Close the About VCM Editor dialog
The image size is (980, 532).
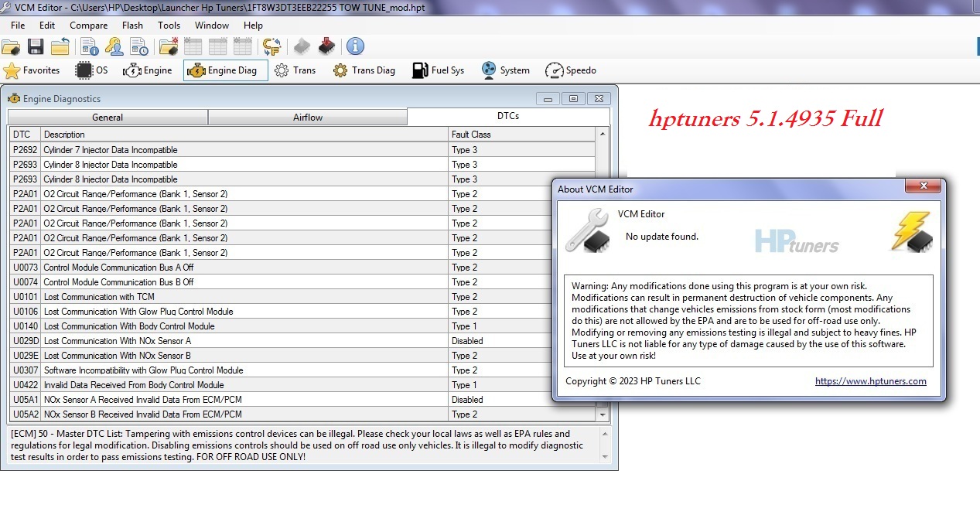[925, 186]
